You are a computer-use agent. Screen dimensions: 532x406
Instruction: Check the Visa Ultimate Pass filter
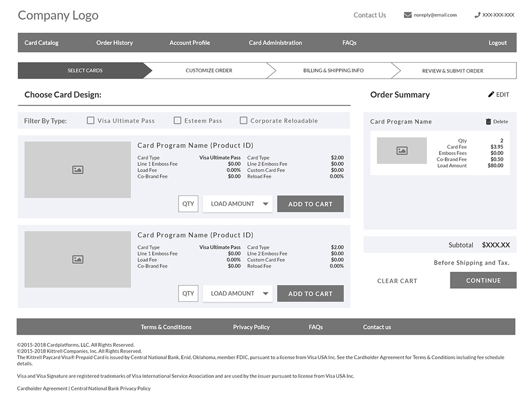click(91, 120)
